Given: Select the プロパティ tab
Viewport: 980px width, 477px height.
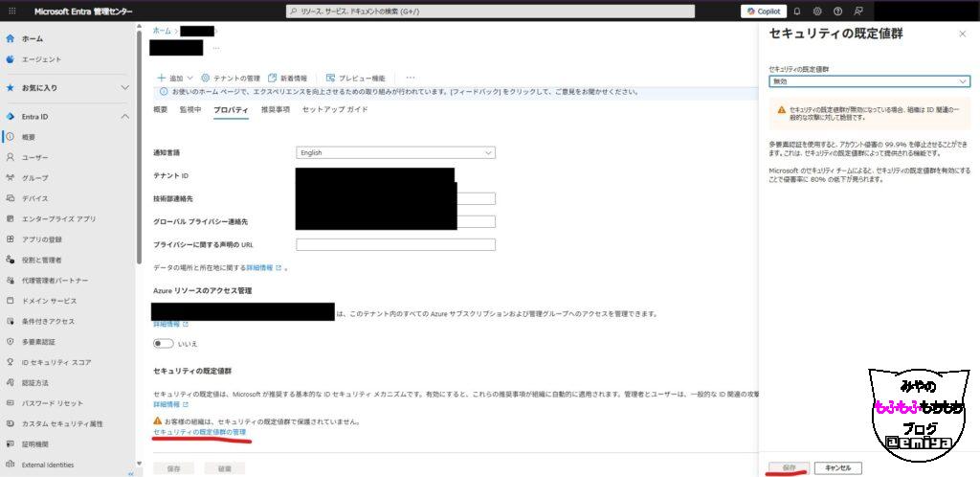Looking at the screenshot, I should 231,110.
